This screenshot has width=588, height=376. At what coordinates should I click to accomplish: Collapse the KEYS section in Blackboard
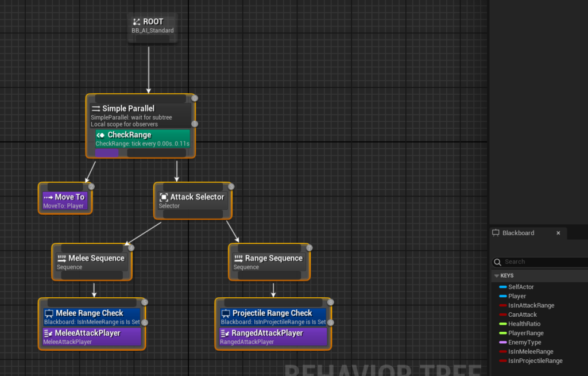[497, 276]
